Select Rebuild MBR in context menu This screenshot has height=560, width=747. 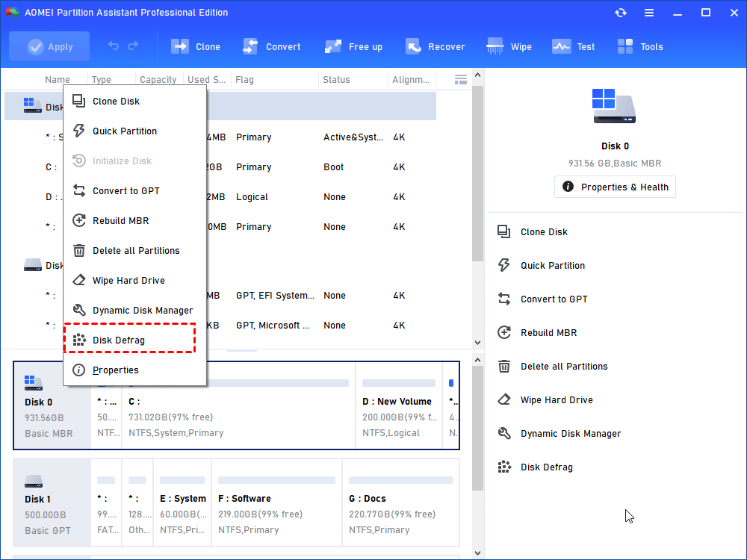[120, 220]
